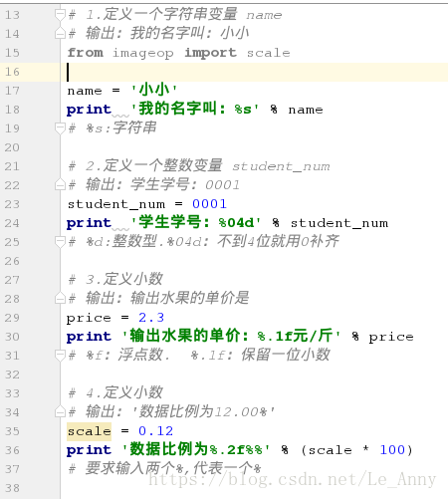Toggle the fold marker beside line 19

tap(60, 128)
